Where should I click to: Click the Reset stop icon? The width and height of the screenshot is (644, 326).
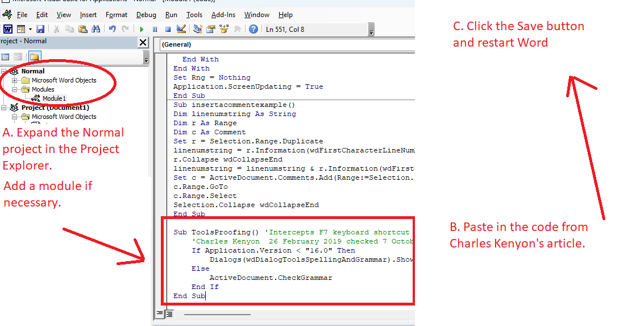[168, 29]
